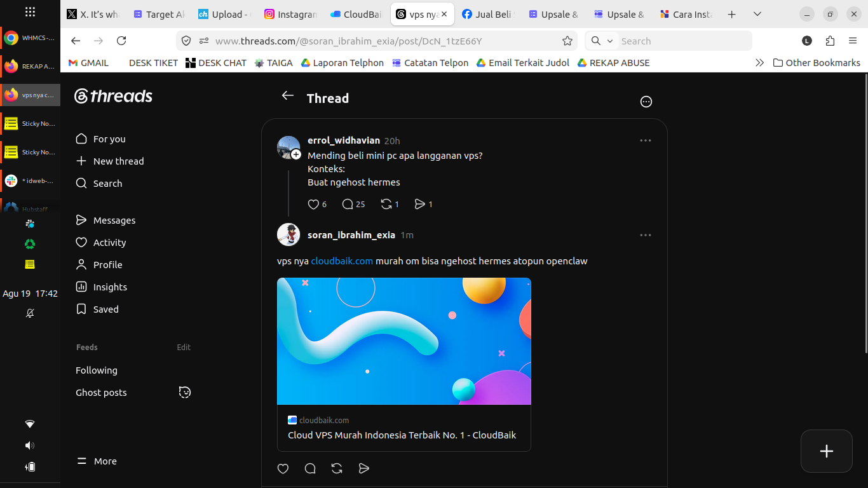Reload the page in the browser

[x=121, y=41]
